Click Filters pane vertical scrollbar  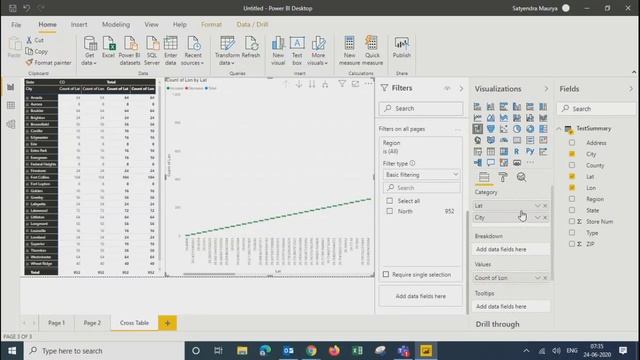[x=467, y=263]
